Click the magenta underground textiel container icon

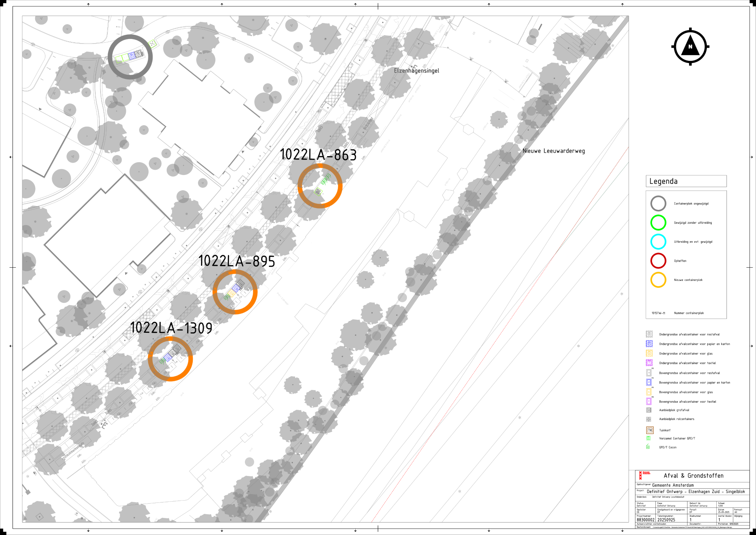point(649,363)
